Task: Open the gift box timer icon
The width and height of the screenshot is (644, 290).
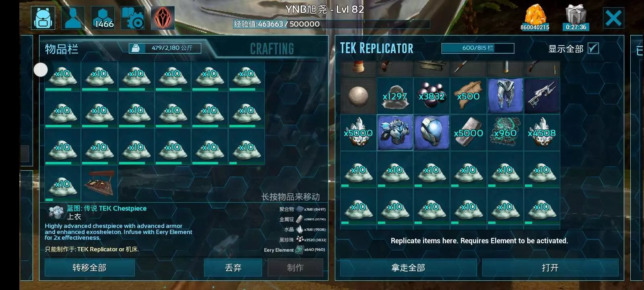Action: pos(576,17)
